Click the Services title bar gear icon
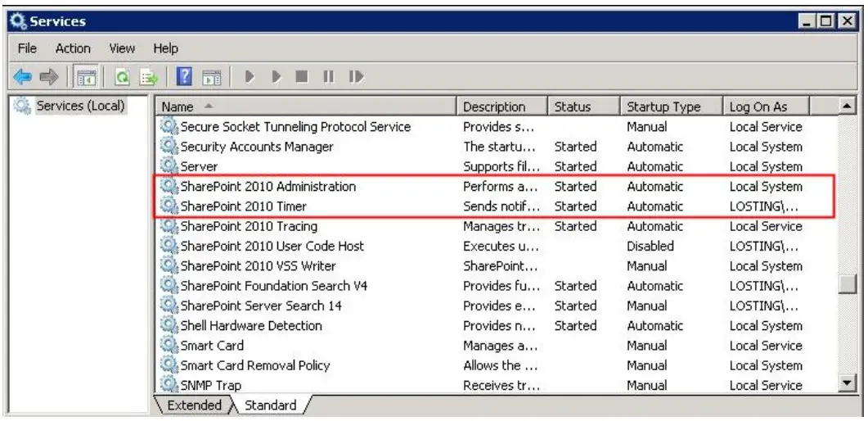Image resolution: width=868 pixels, height=421 pixels. [x=18, y=21]
